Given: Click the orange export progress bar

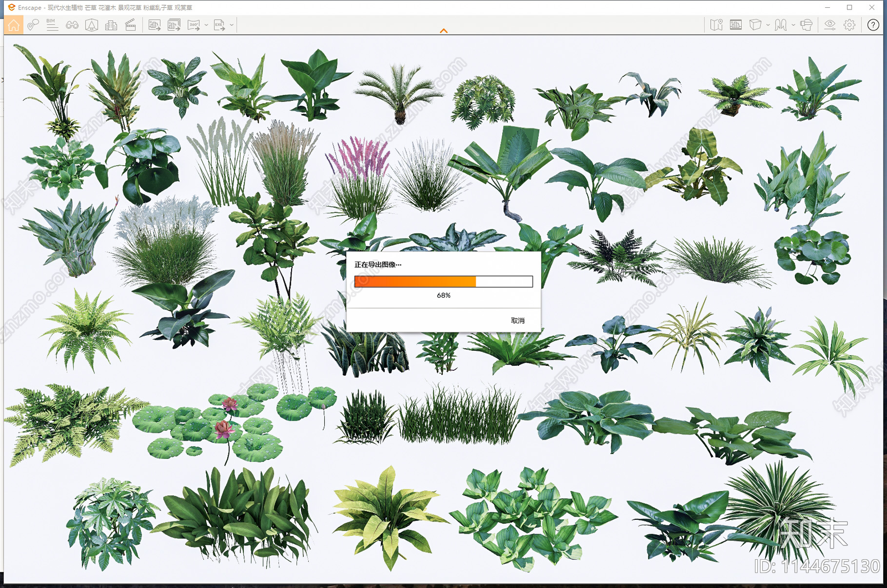Looking at the screenshot, I should pos(443,282).
